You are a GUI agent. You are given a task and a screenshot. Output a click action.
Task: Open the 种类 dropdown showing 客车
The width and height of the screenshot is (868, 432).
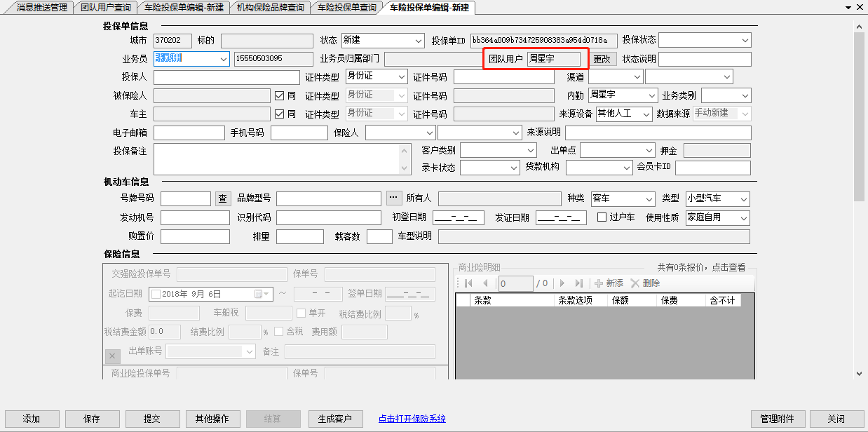649,199
